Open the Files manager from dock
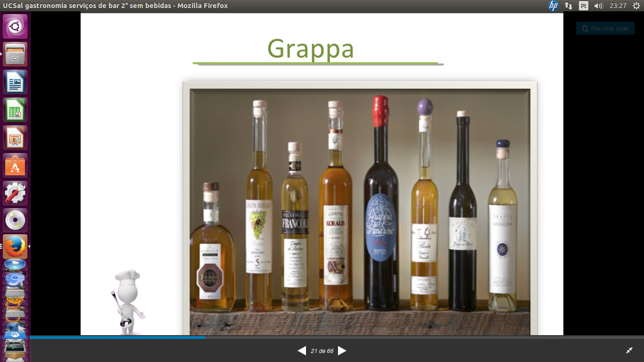 click(15, 54)
